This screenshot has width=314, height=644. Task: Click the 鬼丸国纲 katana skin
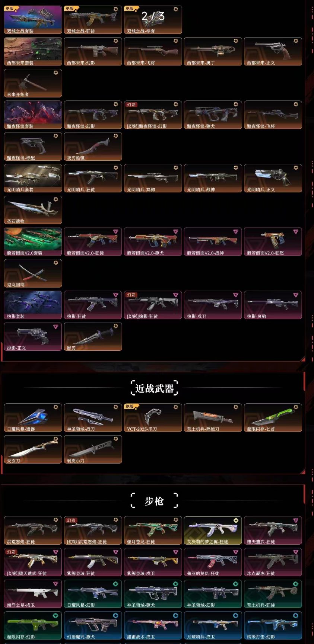(33, 273)
